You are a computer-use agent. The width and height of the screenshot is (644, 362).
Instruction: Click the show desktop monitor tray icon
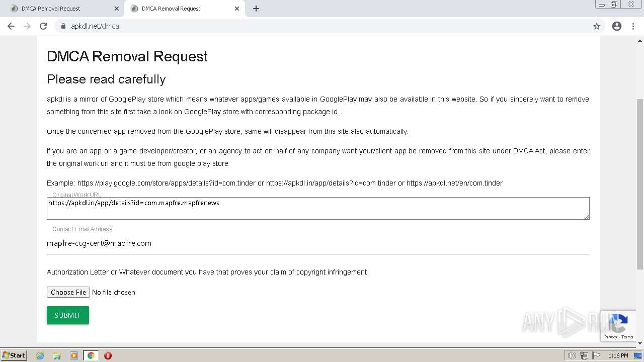(x=638, y=355)
